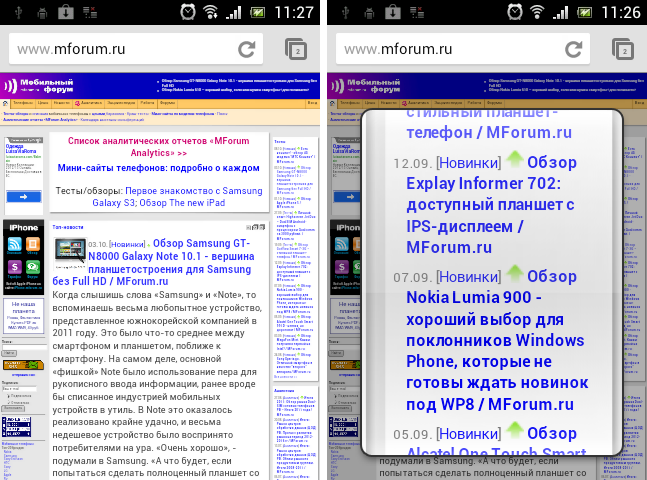This screenshot has height=480, width=647.
Task: Tap the home icon in the left screen's site menu
Action: [5, 103]
